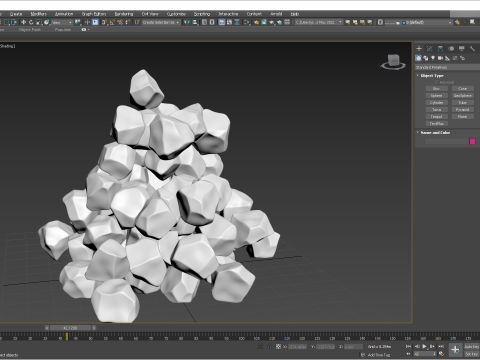Click the select and manipulate icon

point(87,22)
